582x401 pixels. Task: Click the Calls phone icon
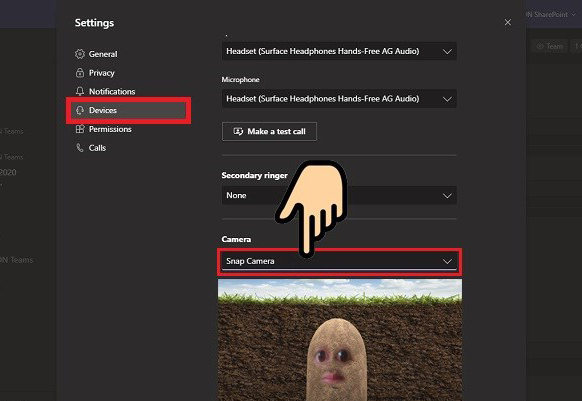(80, 148)
